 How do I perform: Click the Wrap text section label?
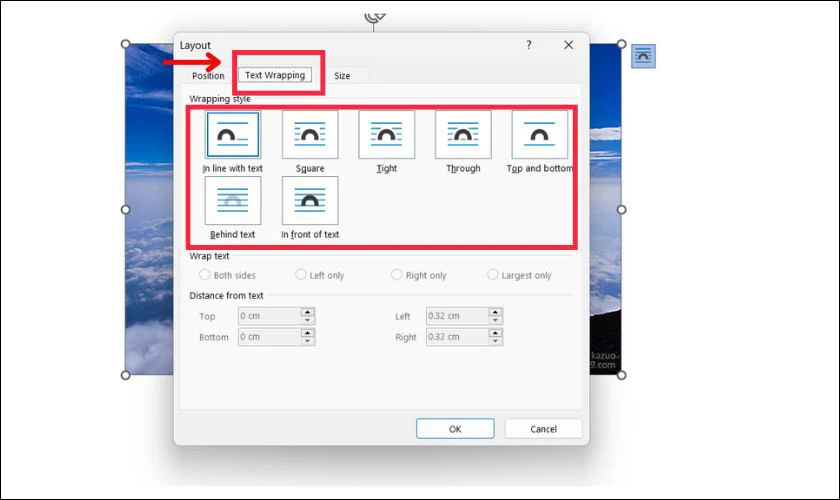click(x=209, y=256)
